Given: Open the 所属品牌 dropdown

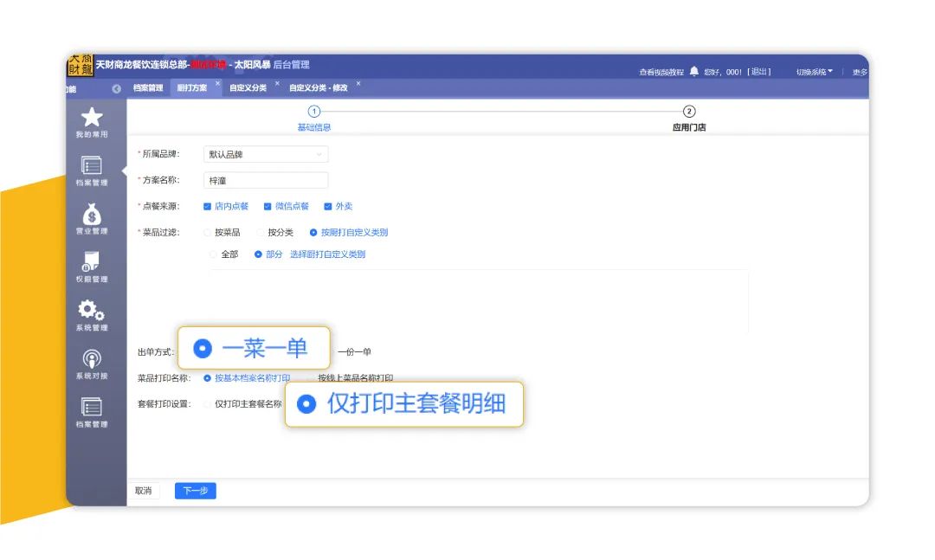Looking at the screenshot, I should coord(266,154).
